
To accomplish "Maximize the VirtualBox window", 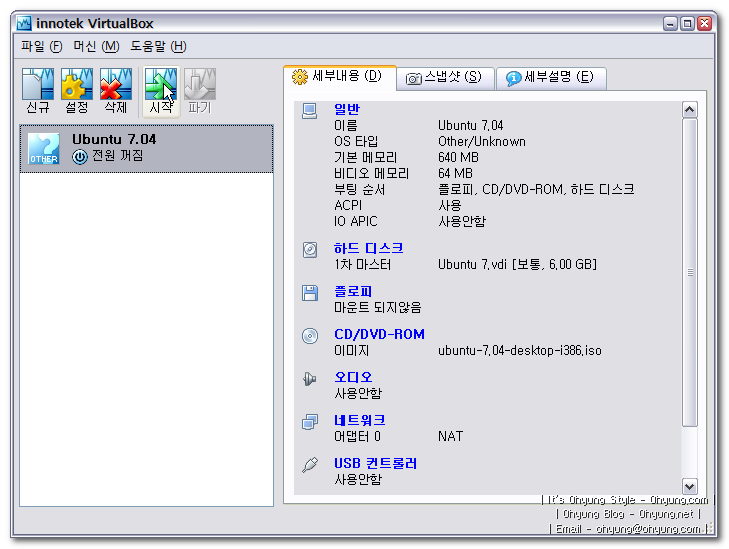I will click(687, 23).
